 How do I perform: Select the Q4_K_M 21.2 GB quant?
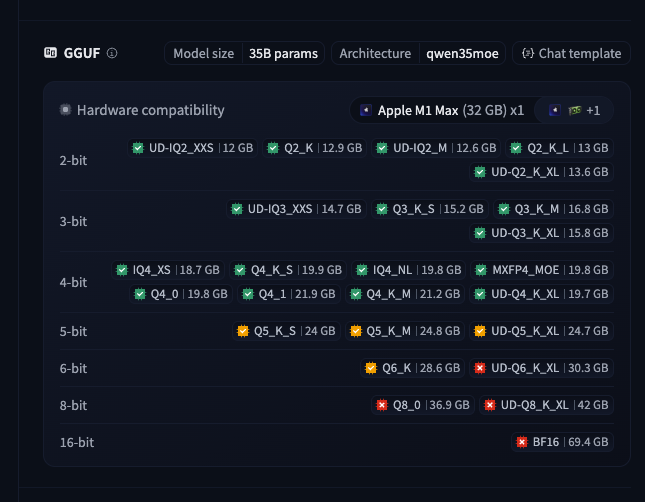pyautogui.click(x=405, y=294)
